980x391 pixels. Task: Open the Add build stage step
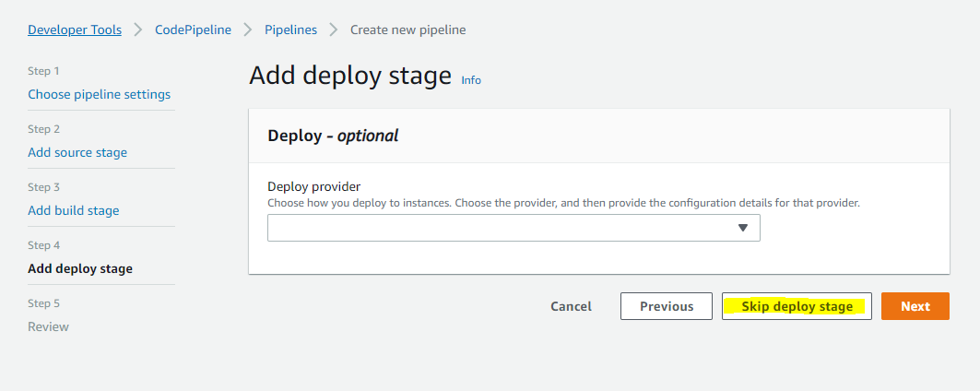(x=74, y=210)
